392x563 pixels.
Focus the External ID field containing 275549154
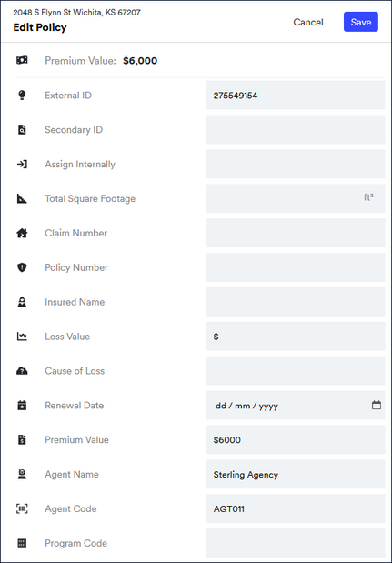point(296,96)
